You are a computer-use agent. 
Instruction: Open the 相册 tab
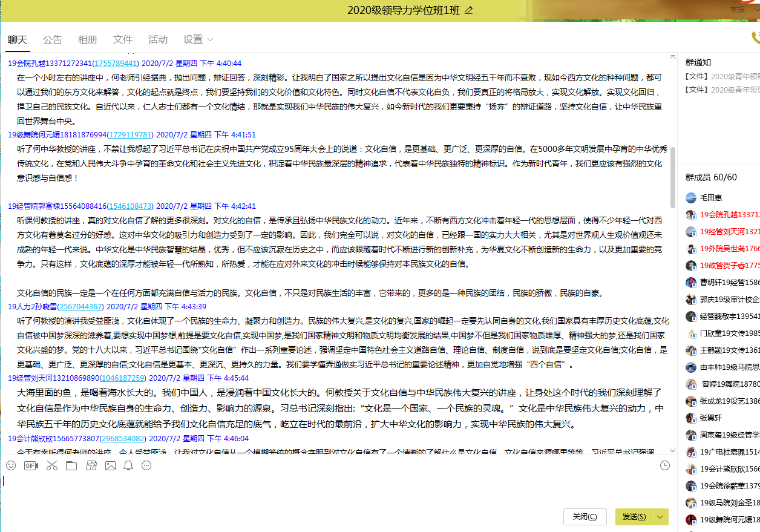click(88, 39)
